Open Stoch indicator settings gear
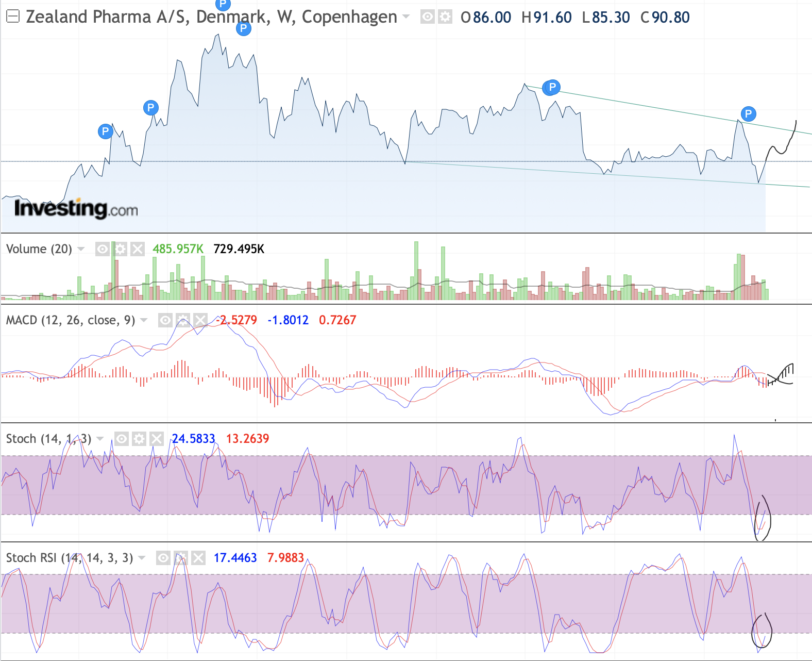The height and width of the screenshot is (661, 812). click(139, 439)
